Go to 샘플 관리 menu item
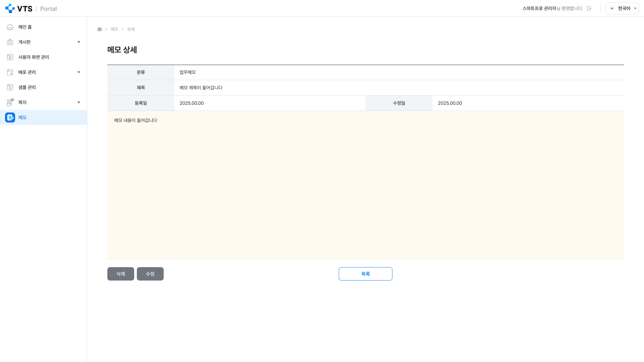 [x=44, y=87]
